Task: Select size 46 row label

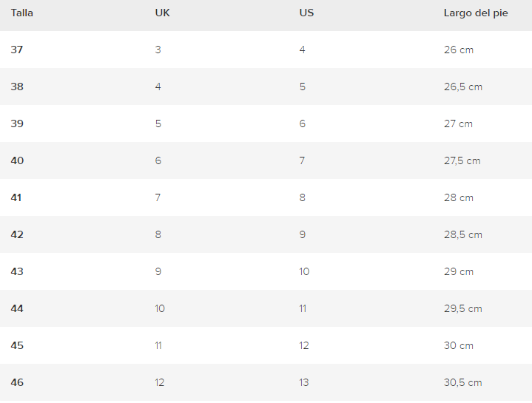Action: pyautogui.click(x=17, y=382)
